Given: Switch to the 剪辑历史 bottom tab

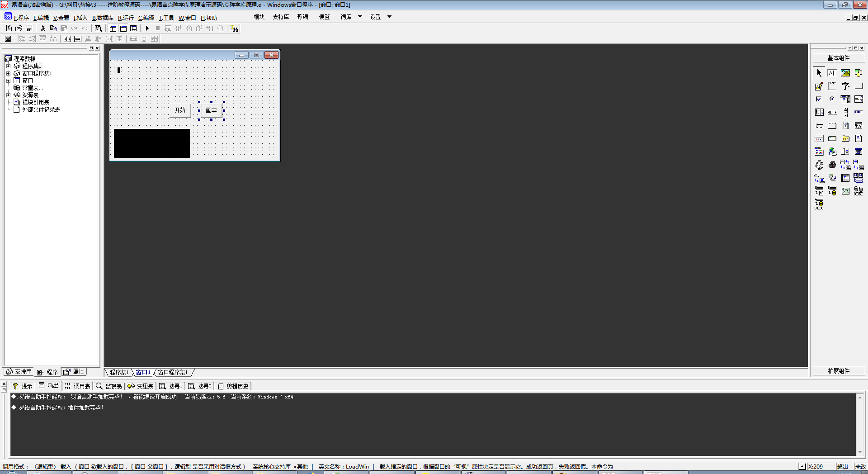Looking at the screenshot, I should 233,386.
